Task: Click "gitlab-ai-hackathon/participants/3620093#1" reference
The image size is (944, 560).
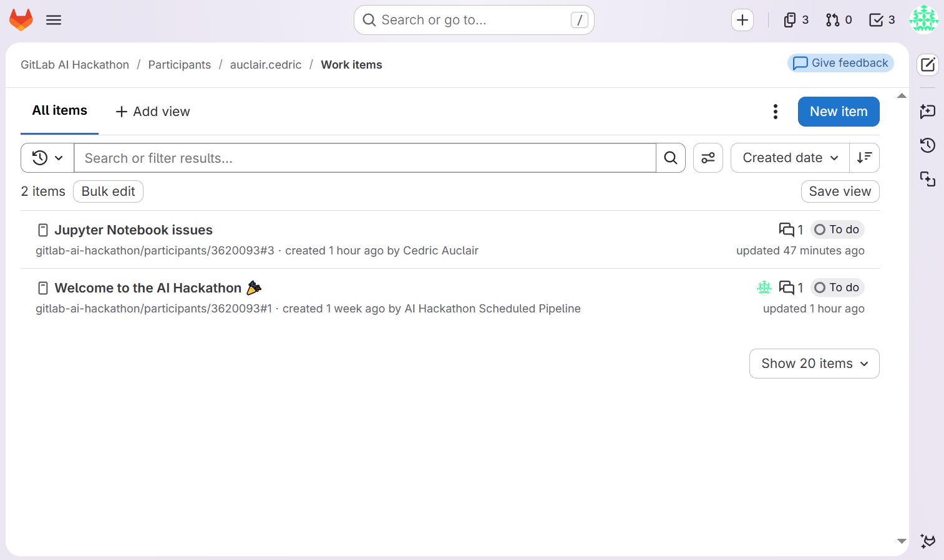Action: point(153,309)
